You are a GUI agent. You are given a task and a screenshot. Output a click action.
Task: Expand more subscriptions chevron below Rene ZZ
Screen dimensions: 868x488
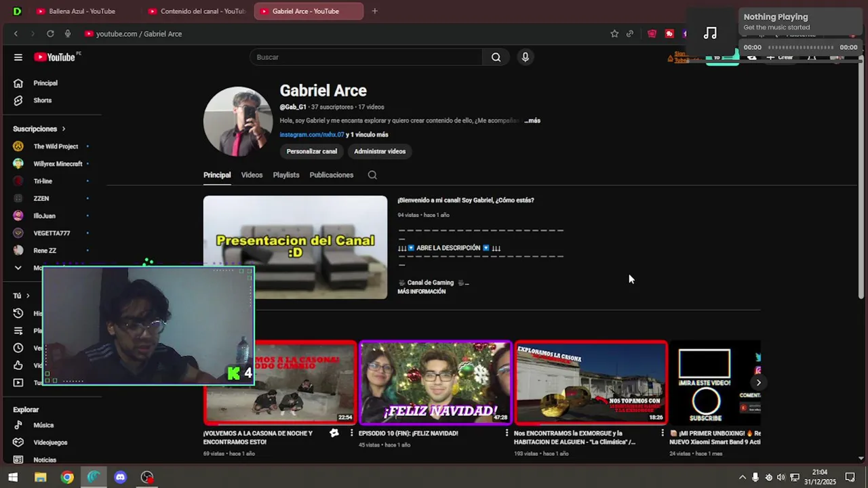pyautogui.click(x=18, y=268)
